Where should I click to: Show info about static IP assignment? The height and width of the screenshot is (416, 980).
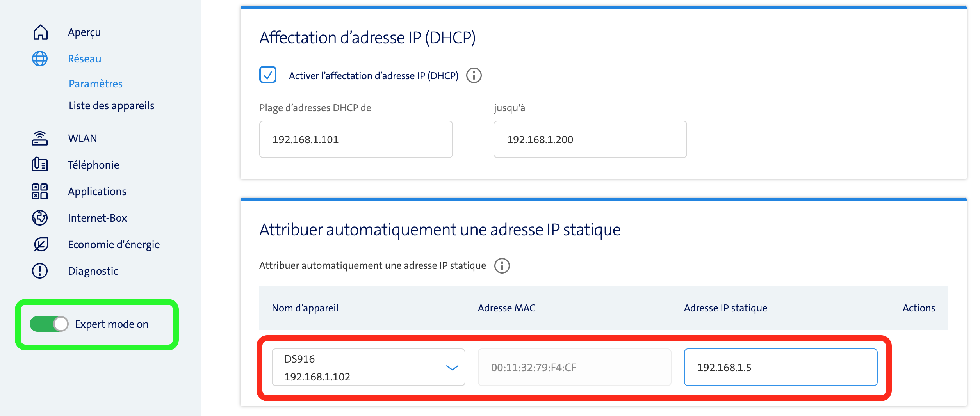[502, 266]
